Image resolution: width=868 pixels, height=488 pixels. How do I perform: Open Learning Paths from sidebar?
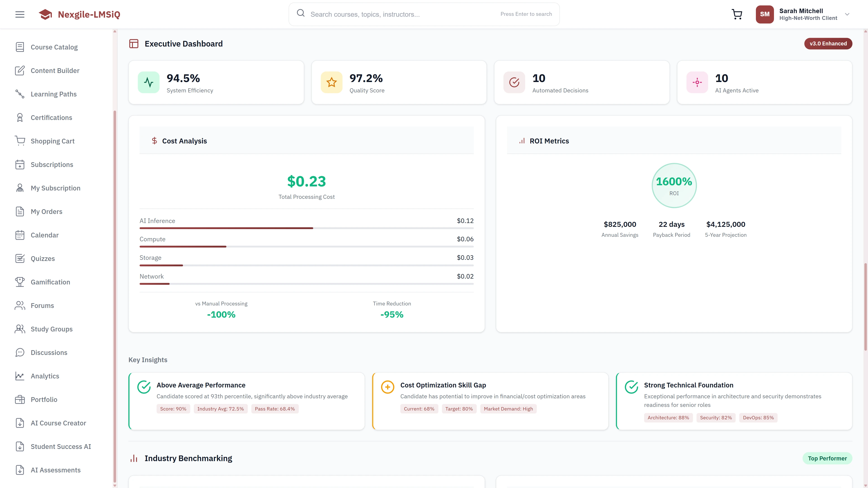coord(54,94)
